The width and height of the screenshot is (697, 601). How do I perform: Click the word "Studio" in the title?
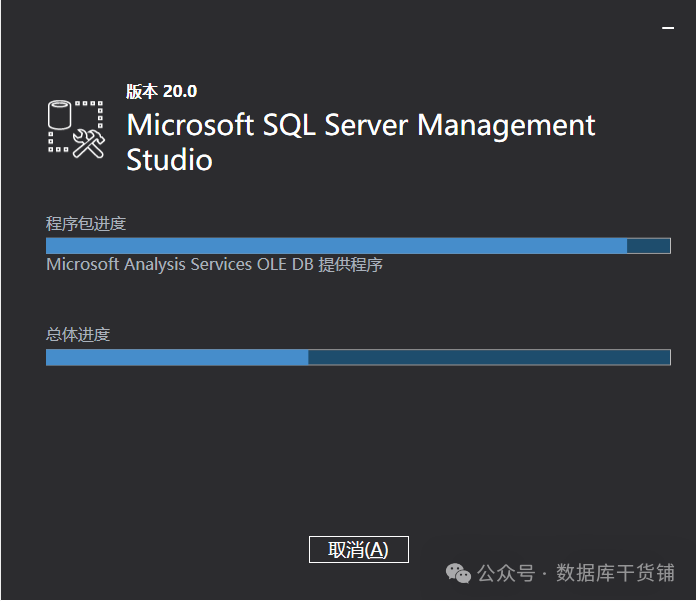[169, 159]
